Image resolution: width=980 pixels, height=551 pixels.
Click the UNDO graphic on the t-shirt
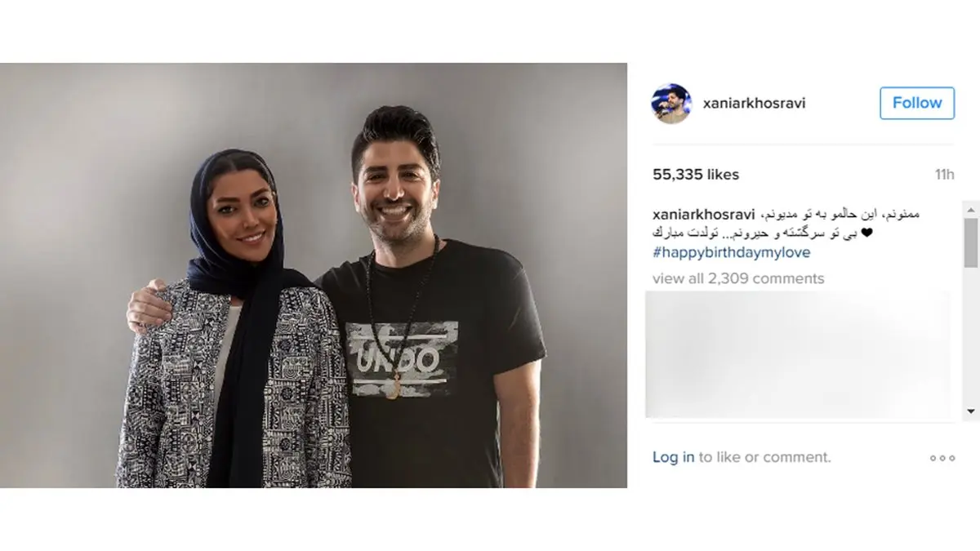tap(402, 358)
